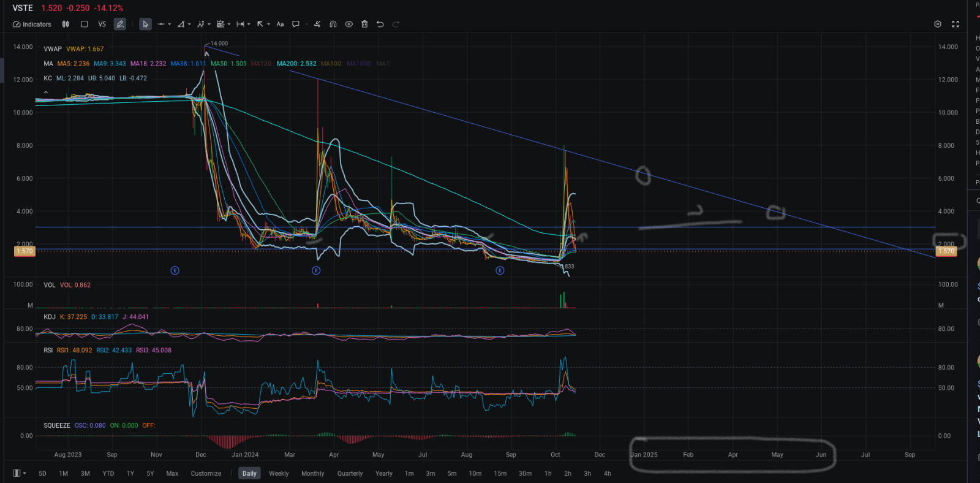Select the 1h interval
Viewport: 980px width, 483px height.
pyautogui.click(x=548, y=473)
